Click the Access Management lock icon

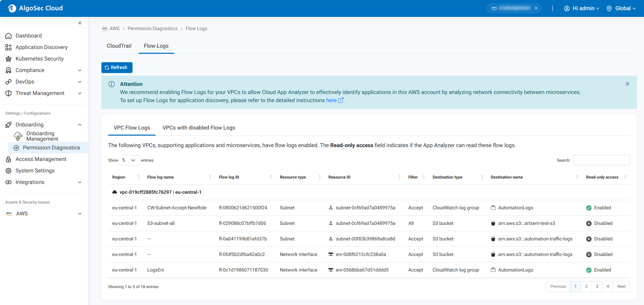(x=8, y=159)
